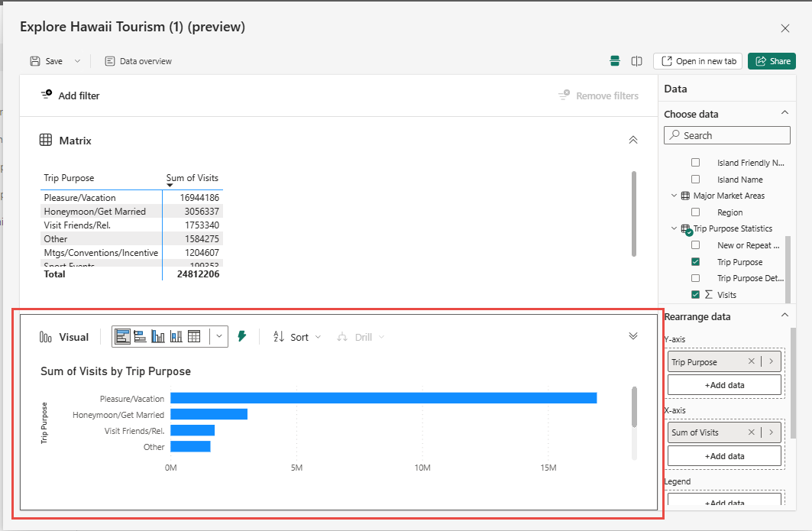This screenshot has height=531, width=812.
Task: Remove Sum of Visits from X-axis
Action: click(x=752, y=432)
